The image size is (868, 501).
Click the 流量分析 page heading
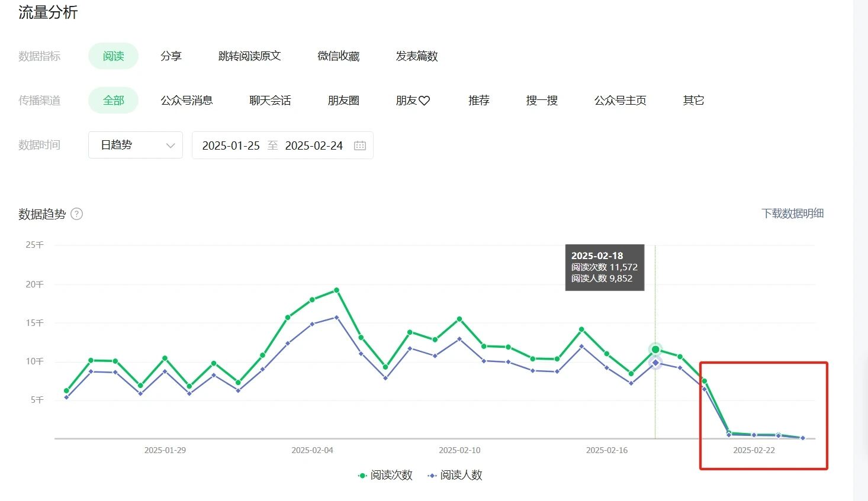(x=48, y=12)
